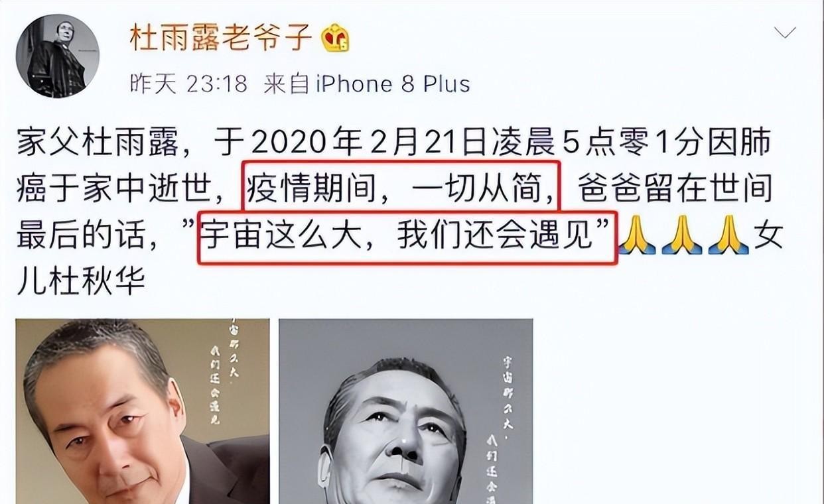Image resolution: width=824 pixels, height=504 pixels.
Task: Click the 儿杜秋华 signature line
Action: tap(81, 282)
